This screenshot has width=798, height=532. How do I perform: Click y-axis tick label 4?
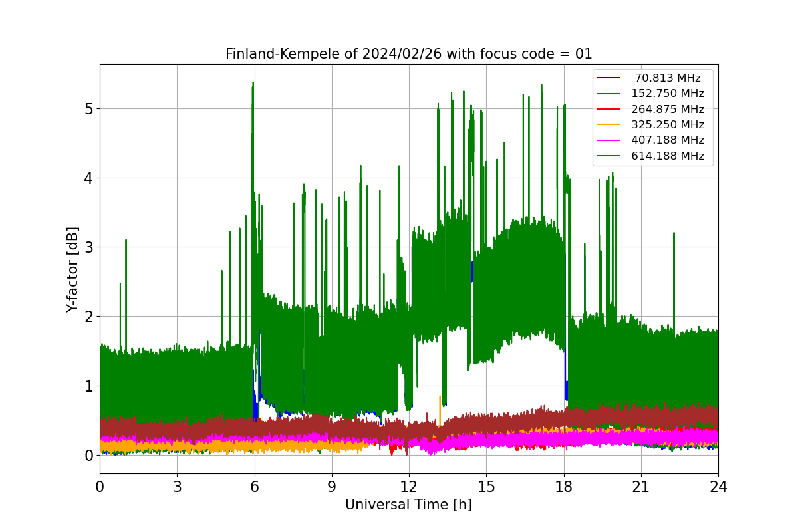(x=88, y=178)
